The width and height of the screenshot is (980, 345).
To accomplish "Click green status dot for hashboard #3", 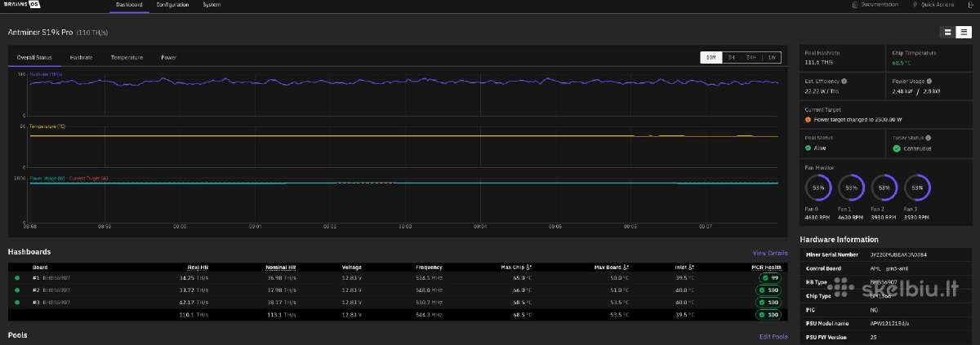I will click(17, 302).
